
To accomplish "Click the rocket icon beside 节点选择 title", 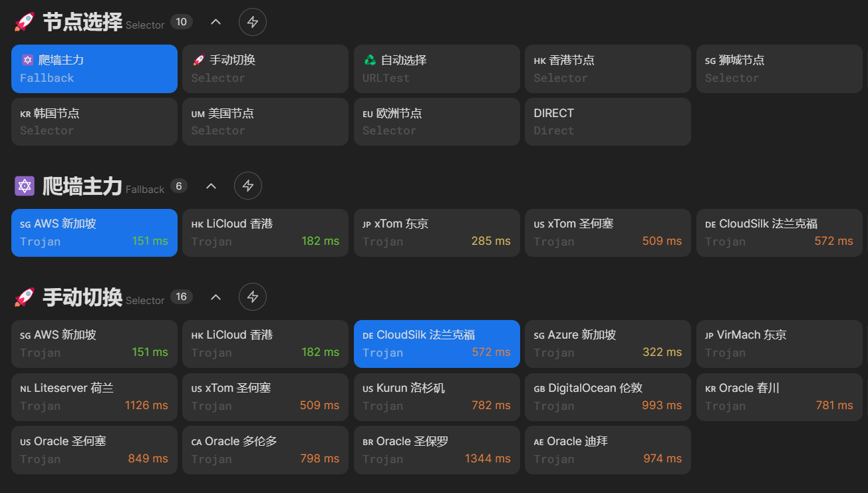I will [x=25, y=22].
